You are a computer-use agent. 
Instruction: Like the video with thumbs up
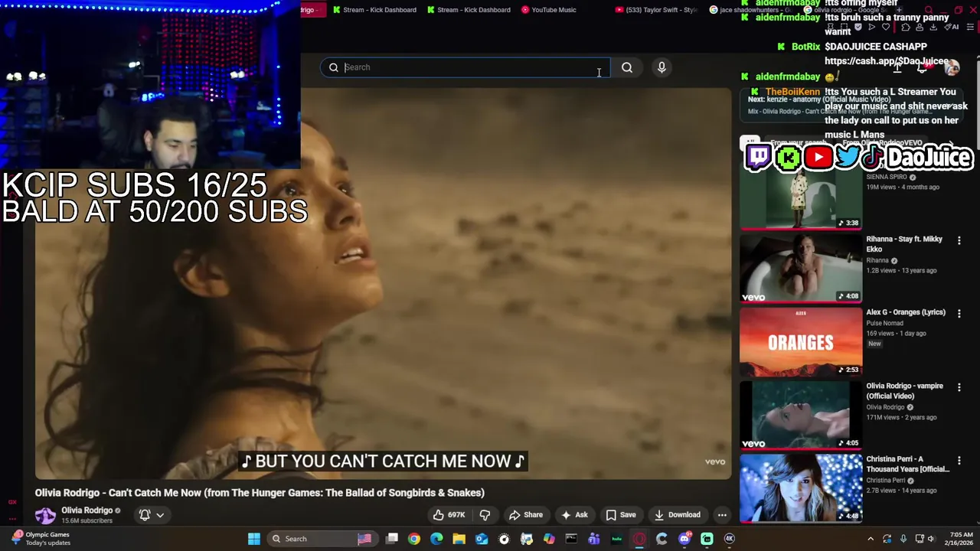point(449,515)
